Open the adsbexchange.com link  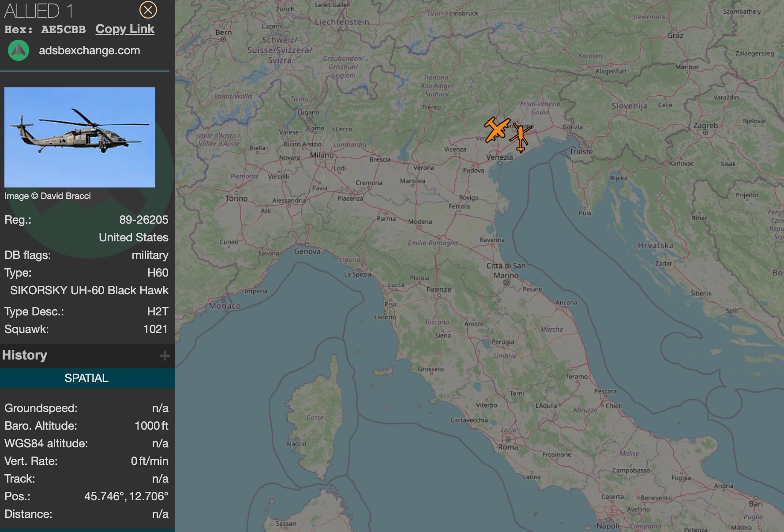pyautogui.click(x=90, y=50)
